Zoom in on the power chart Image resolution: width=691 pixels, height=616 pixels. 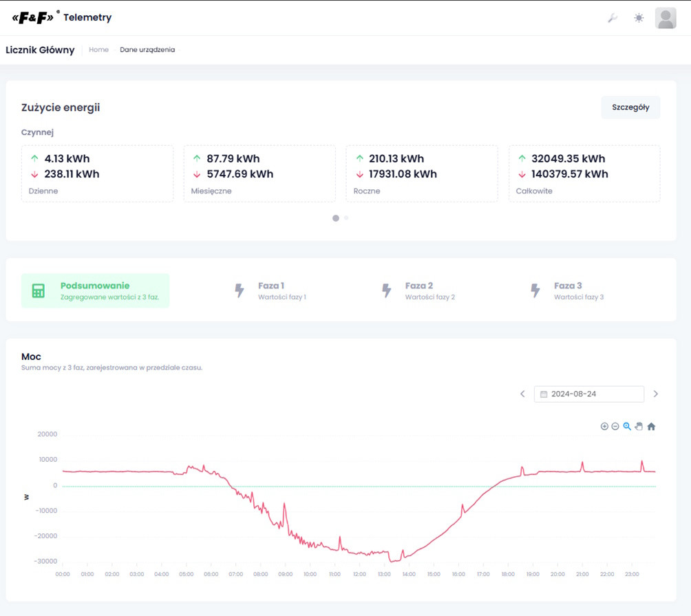click(604, 427)
